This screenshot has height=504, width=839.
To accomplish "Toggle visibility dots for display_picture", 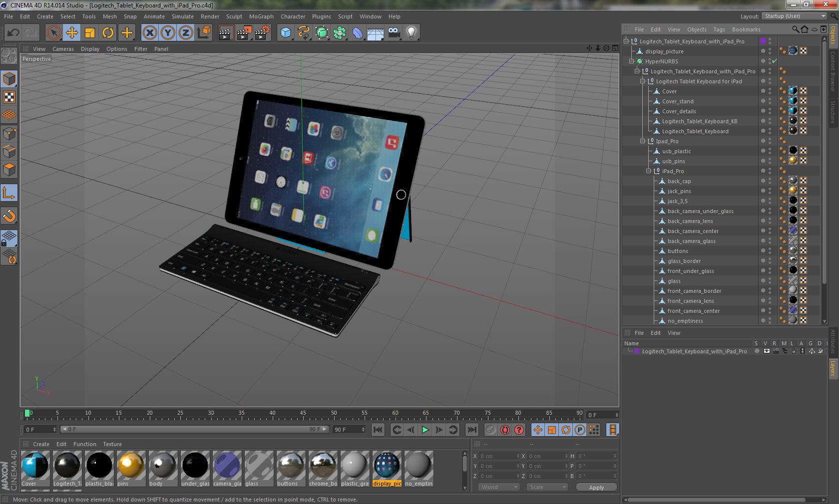I will 770,51.
